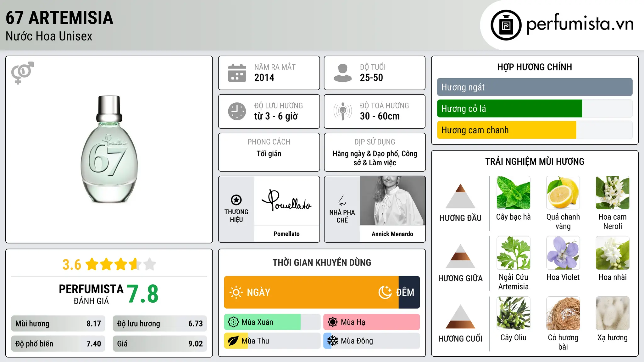Click the spring flower icon

pyautogui.click(x=233, y=322)
